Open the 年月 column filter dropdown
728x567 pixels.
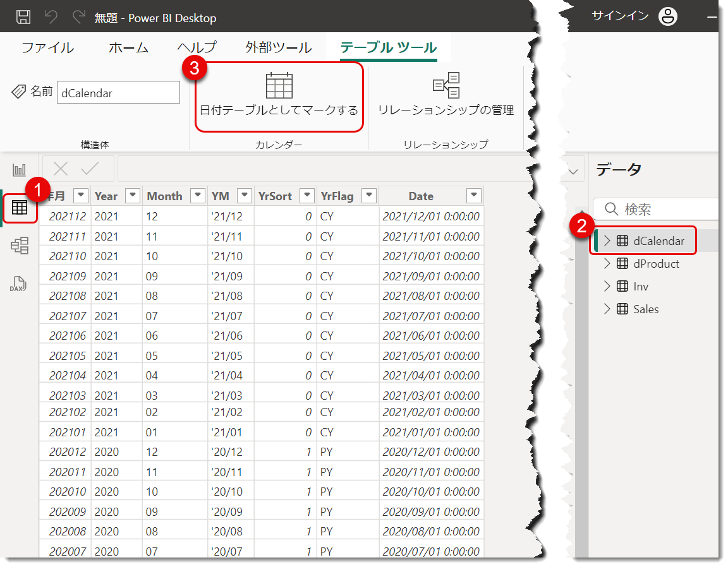coord(81,195)
